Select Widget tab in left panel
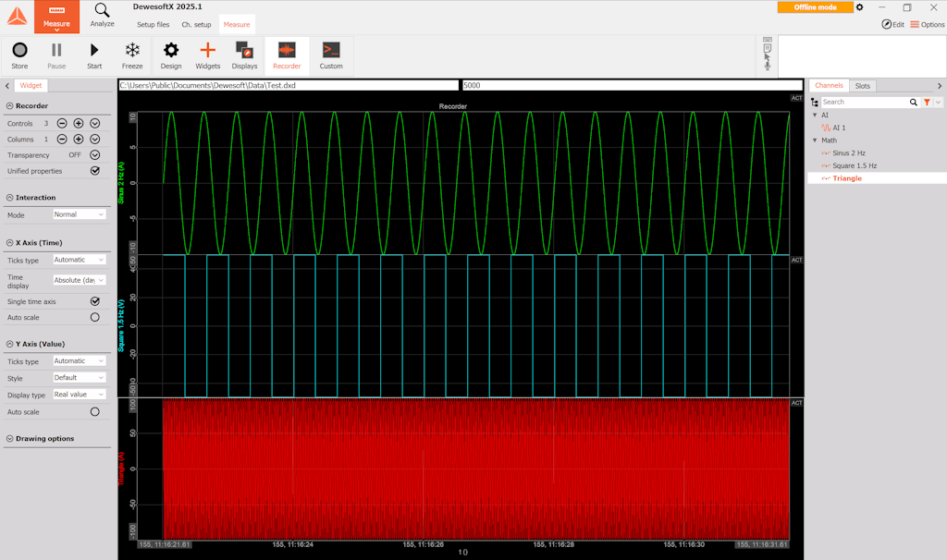 [x=31, y=86]
